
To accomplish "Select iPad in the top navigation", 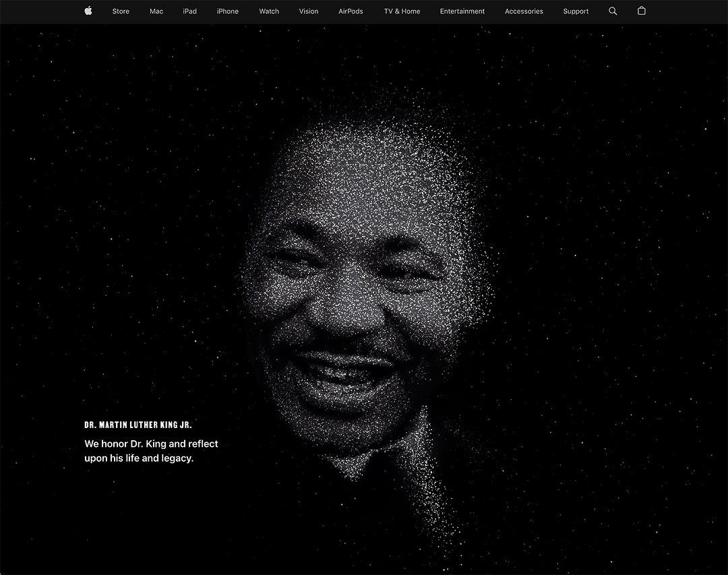I will coord(190,11).
